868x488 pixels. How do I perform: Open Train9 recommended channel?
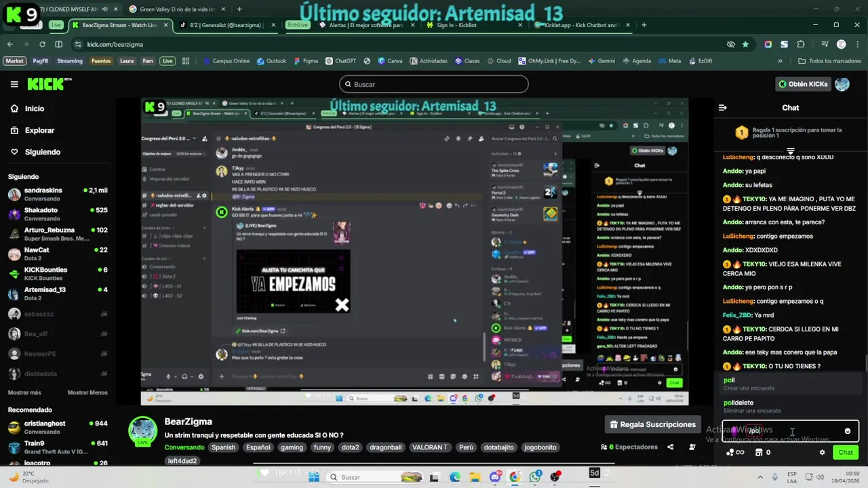(x=57, y=447)
